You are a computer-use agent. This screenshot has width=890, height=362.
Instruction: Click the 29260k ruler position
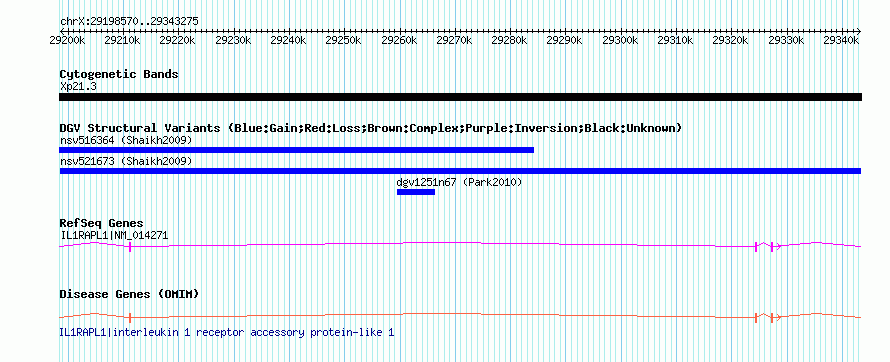click(x=399, y=40)
